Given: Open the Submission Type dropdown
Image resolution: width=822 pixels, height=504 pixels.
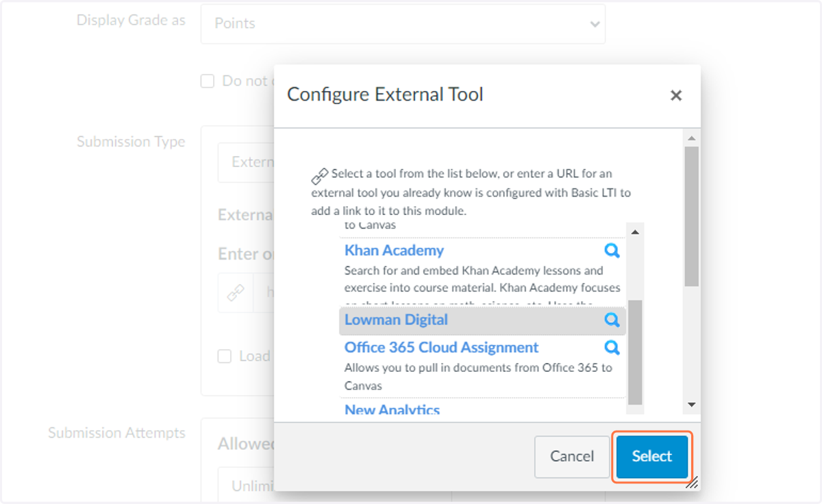Looking at the screenshot, I should (246, 162).
